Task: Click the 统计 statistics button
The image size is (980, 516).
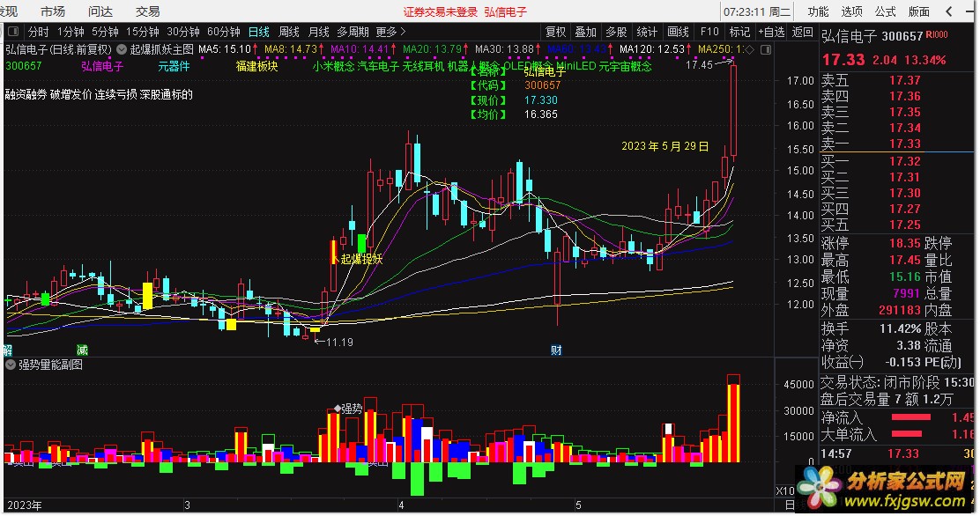Action: [x=647, y=31]
